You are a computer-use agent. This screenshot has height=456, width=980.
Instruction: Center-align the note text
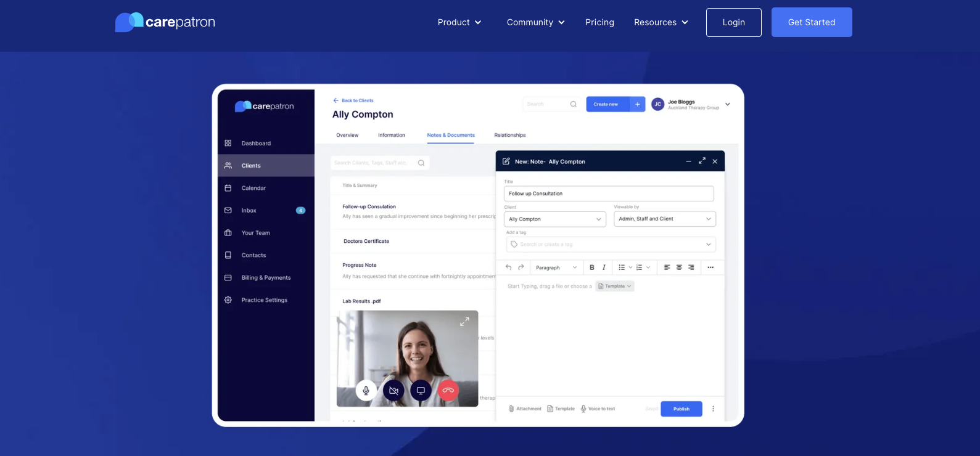point(679,267)
